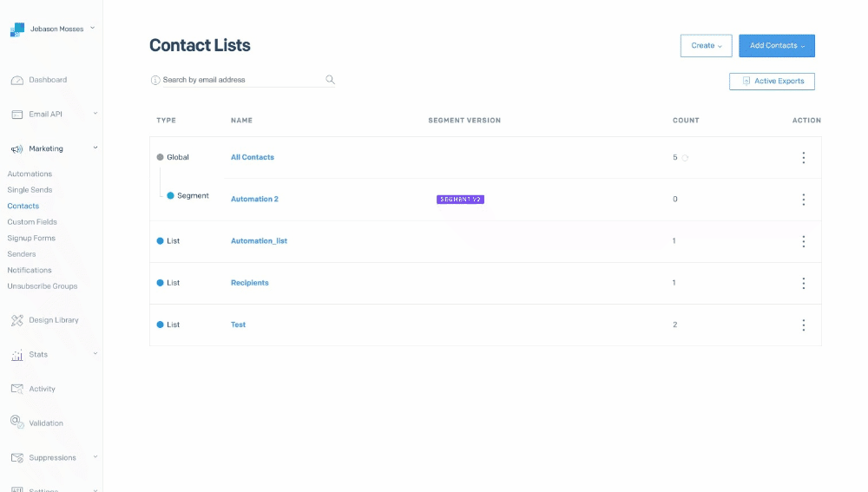Viewport: 868px width, 492px height.
Task: Click the search by email address field
Action: point(241,80)
